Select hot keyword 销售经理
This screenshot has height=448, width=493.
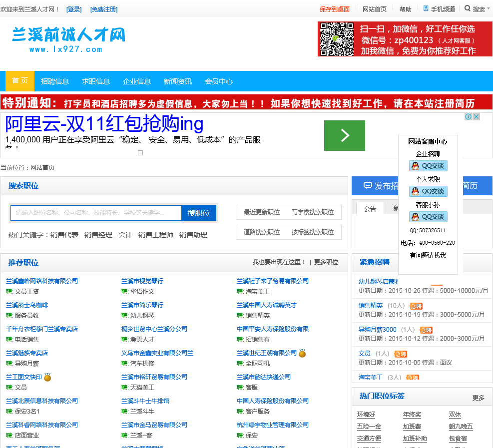click(x=98, y=235)
